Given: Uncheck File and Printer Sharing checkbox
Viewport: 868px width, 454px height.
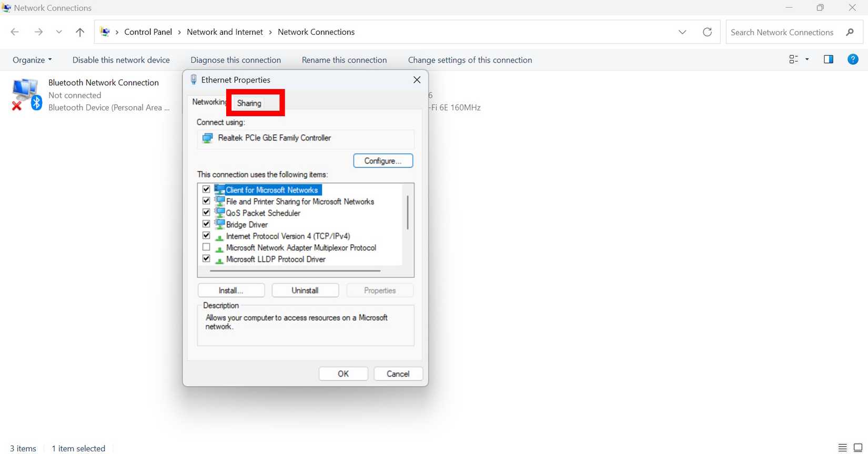Looking at the screenshot, I should pyautogui.click(x=206, y=201).
